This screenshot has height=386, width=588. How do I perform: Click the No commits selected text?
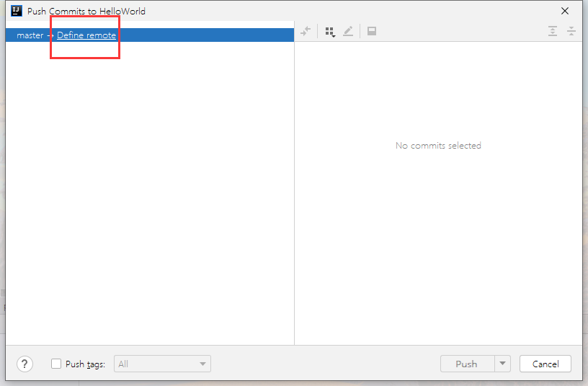pos(438,146)
